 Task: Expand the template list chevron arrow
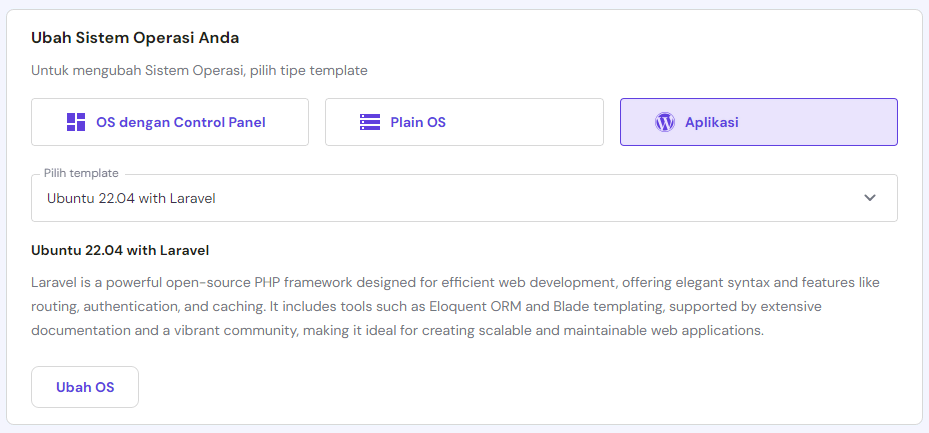[x=870, y=198]
